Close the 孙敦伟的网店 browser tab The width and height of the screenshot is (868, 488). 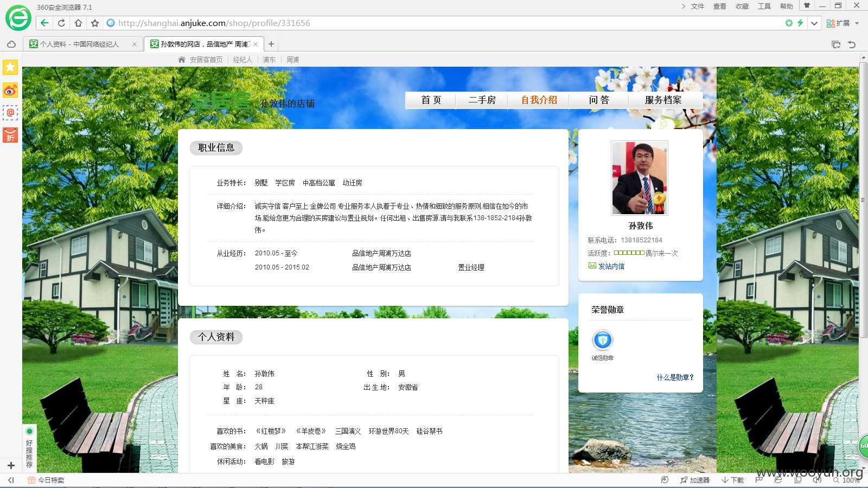point(256,44)
